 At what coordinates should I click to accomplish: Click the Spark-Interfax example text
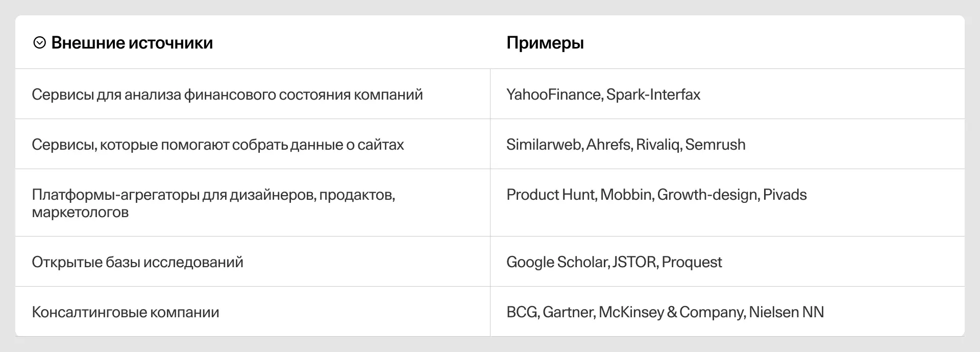[653, 95]
